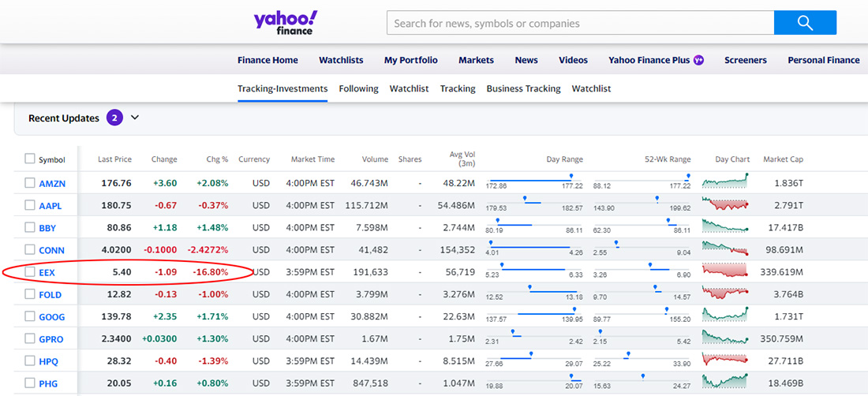Click the search news, symbols or companies field
Image resolution: width=868 pixels, height=396 pixels.
[x=580, y=23]
